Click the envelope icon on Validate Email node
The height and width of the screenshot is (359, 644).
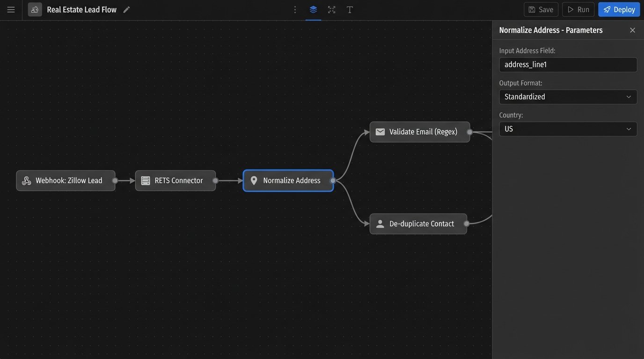(x=380, y=131)
